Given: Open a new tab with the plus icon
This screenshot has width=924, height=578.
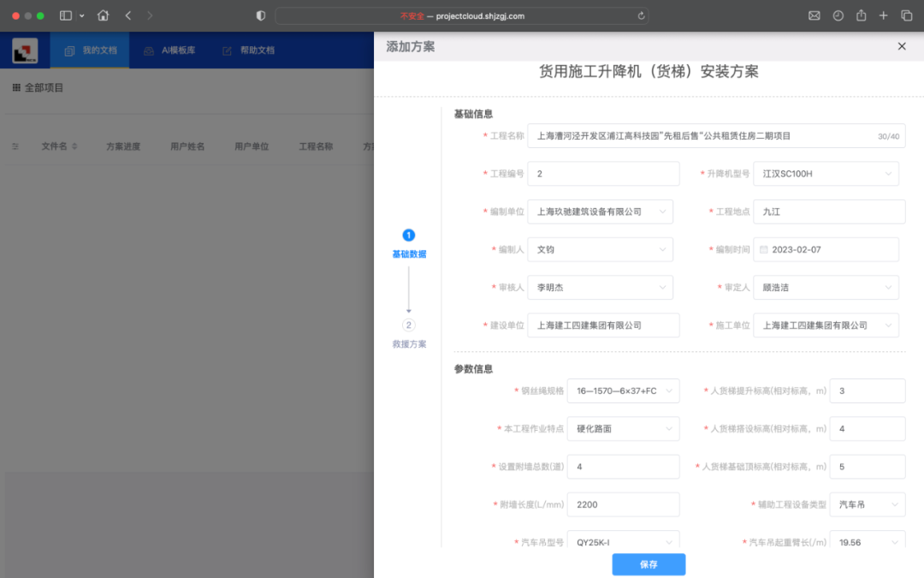Looking at the screenshot, I should [x=883, y=15].
